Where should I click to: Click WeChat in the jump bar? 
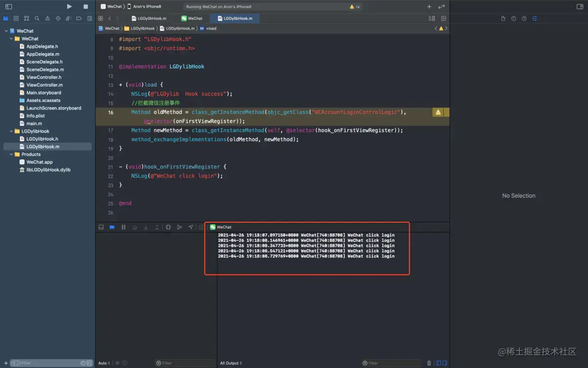[109, 28]
